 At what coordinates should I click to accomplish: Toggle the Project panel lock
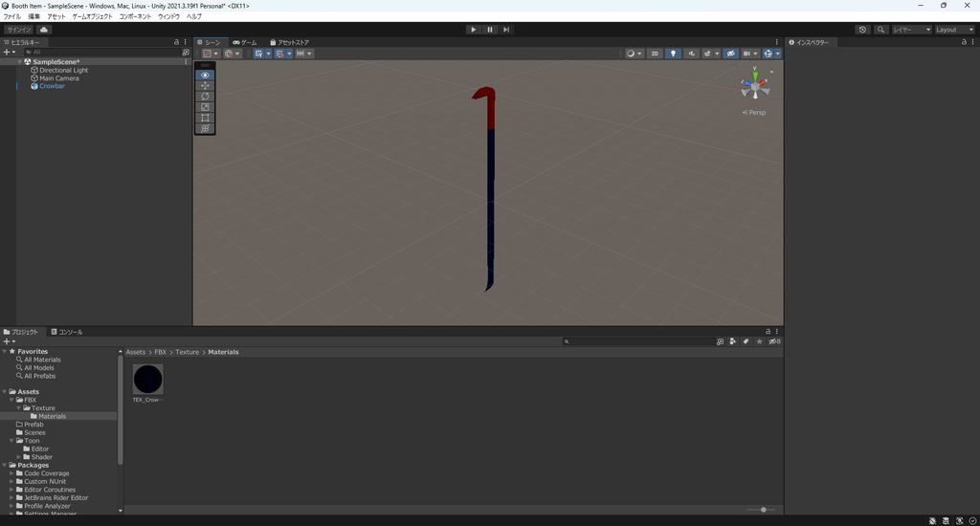768,331
